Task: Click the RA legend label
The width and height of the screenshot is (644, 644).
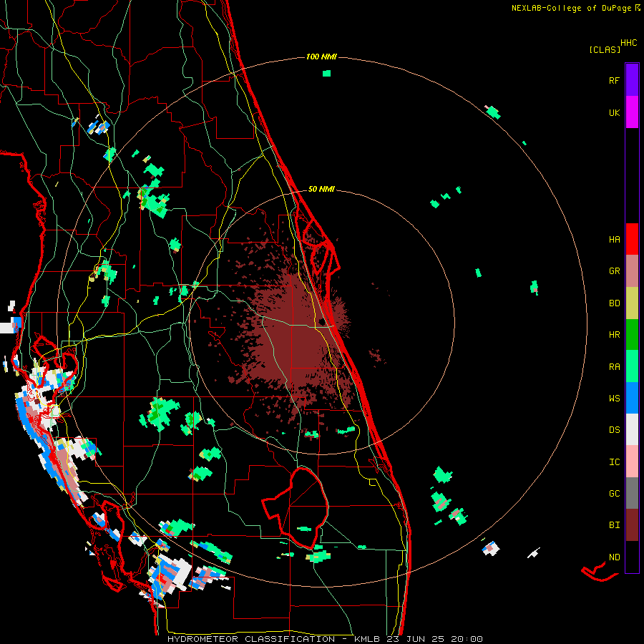Action: (x=615, y=367)
